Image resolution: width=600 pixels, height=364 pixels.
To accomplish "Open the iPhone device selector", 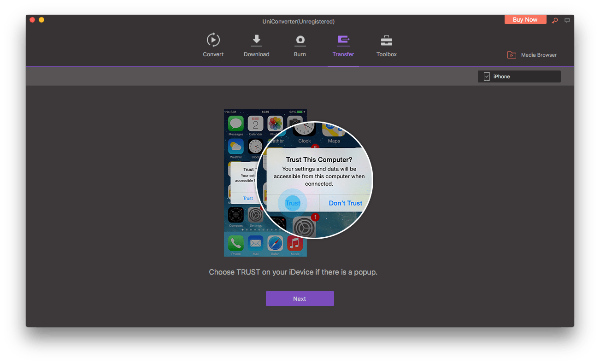I will pyautogui.click(x=519, y=76).
